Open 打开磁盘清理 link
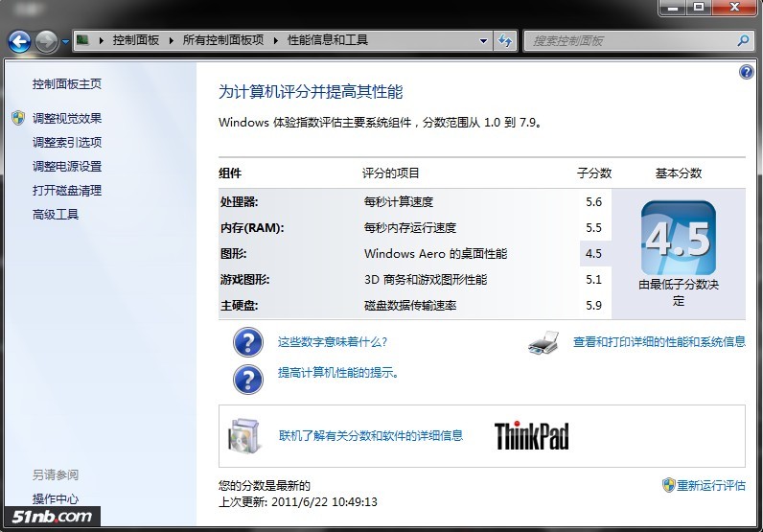The width and height of the screenshot is (763, 532). [x=67, y=191]
